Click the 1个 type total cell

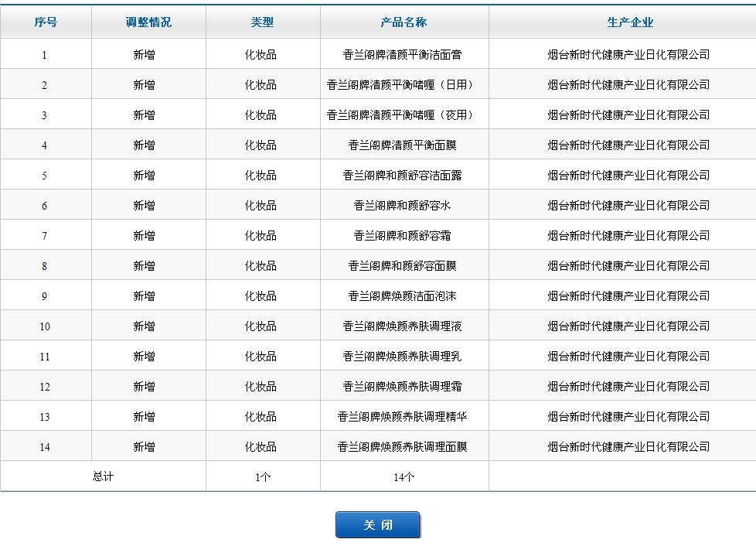pos(263,477)
